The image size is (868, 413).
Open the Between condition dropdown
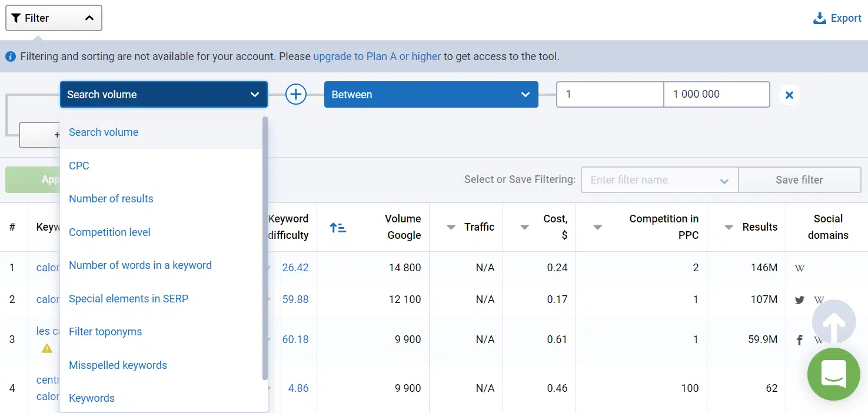431,95
